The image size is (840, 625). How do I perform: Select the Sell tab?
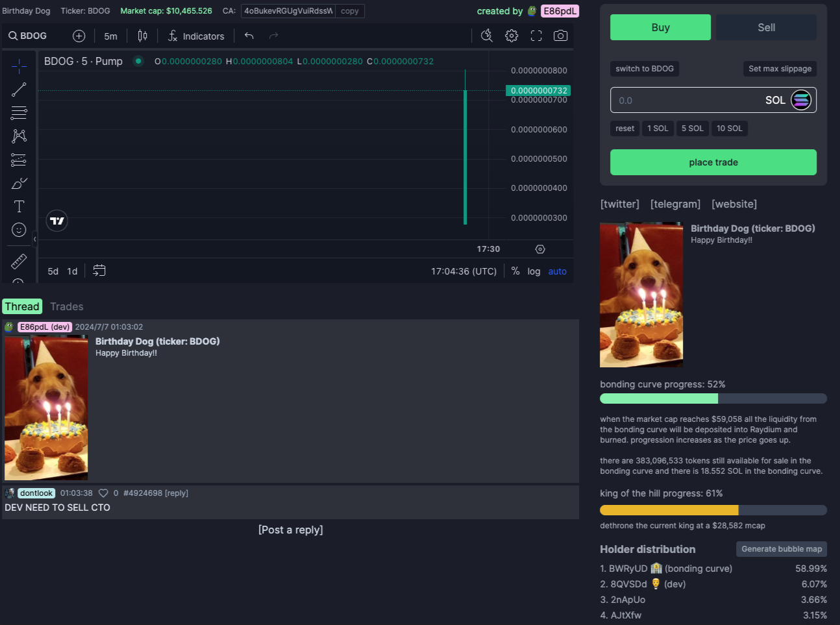[766, 27]
